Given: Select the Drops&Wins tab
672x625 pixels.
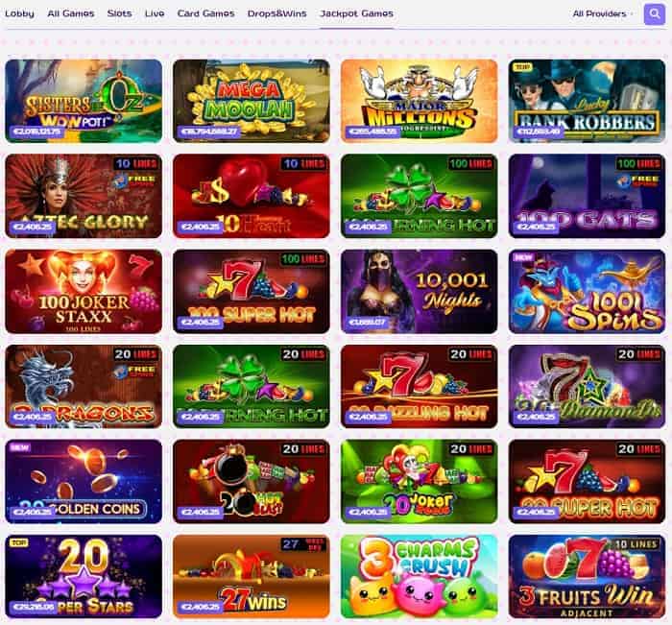Looking at the screenshot, I should [276, 13].
